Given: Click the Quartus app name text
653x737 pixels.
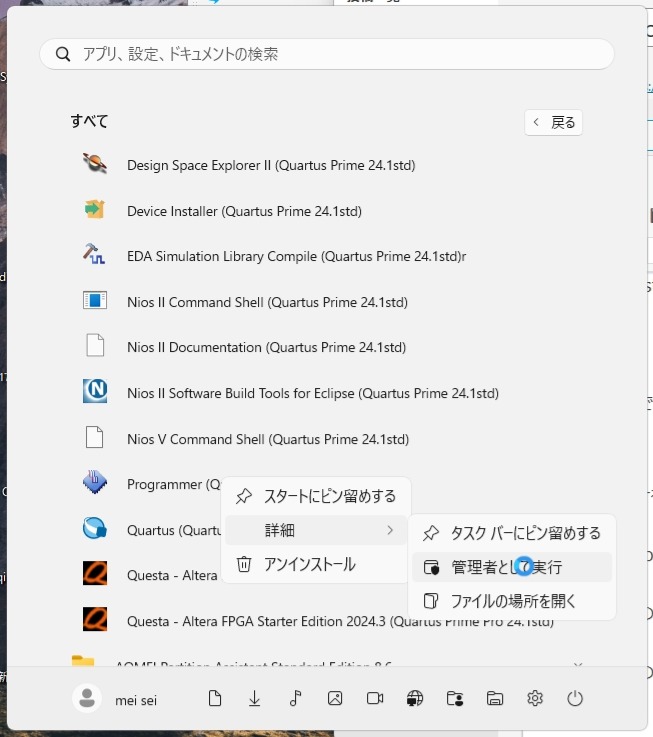Looking at the screenshot, I should [174, 530].
